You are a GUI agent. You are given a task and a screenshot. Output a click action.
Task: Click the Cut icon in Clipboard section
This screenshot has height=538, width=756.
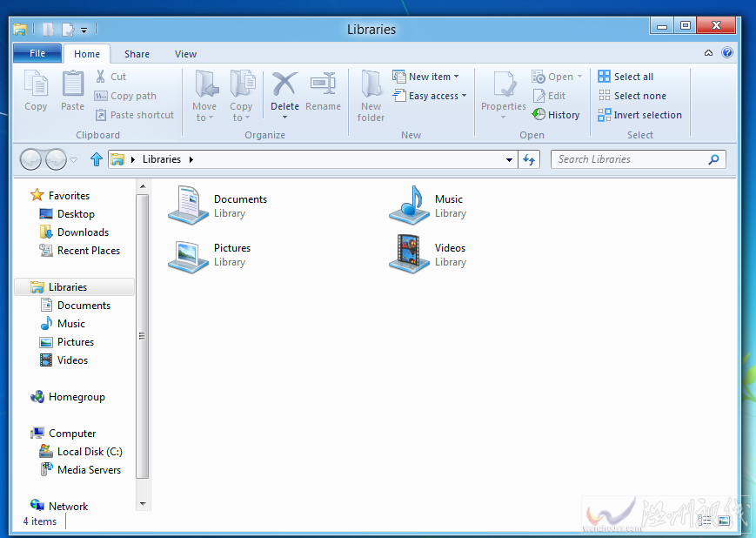tap(102, 77)
